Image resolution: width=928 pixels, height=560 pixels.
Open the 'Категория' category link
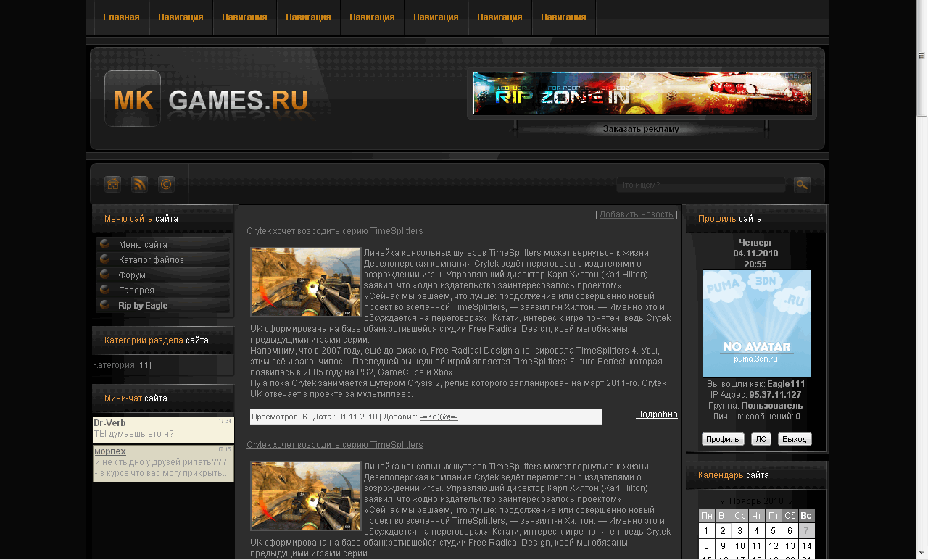tap(114, 364)
